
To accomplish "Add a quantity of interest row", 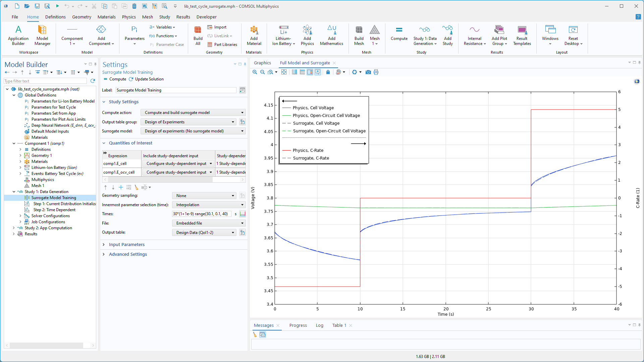I will (121, 187).
